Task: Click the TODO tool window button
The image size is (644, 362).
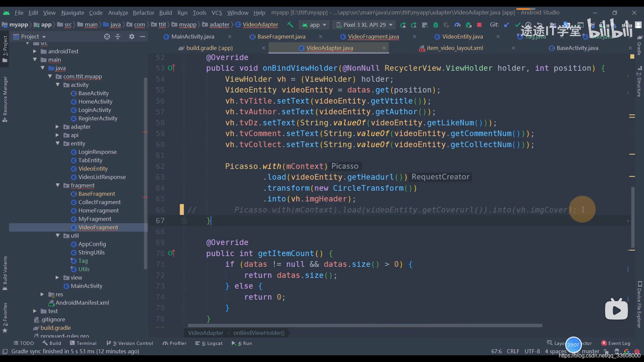Action: (x=23, y=343)
